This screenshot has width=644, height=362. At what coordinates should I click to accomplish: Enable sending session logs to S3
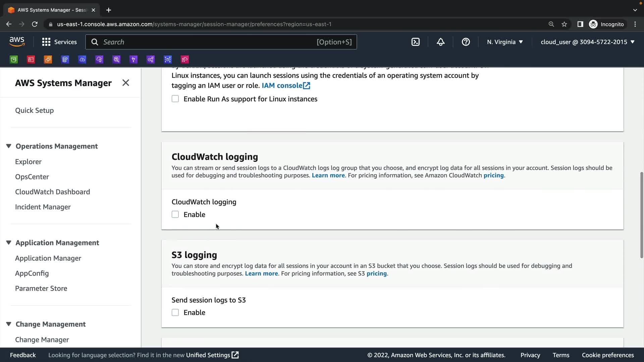[175, 312]
